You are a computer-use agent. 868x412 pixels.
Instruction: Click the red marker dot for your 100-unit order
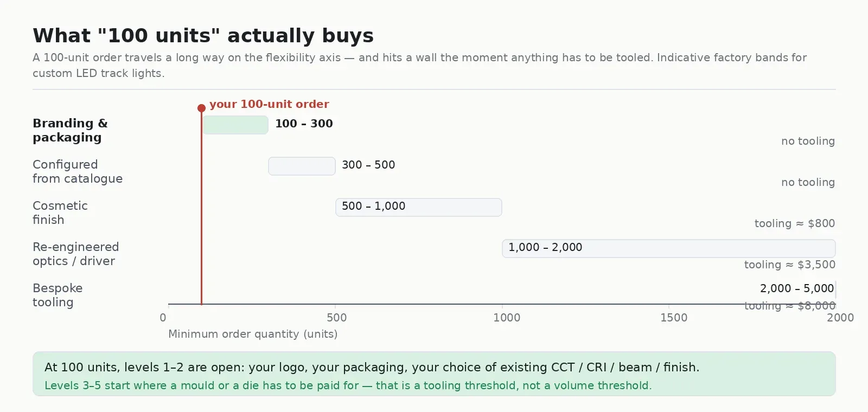(x=201, y=108)
